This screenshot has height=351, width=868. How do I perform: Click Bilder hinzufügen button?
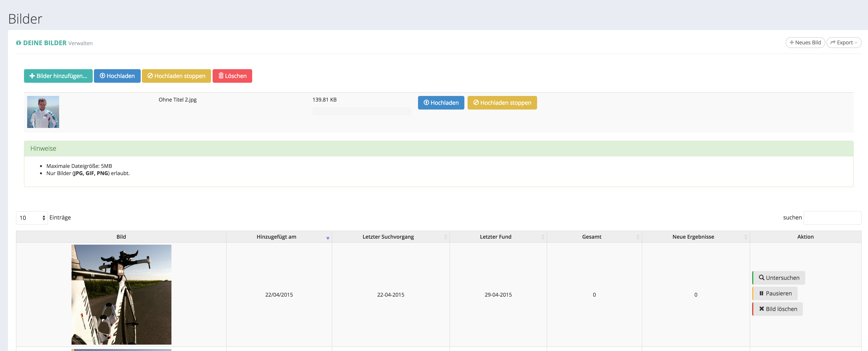(x=58, y=76)
